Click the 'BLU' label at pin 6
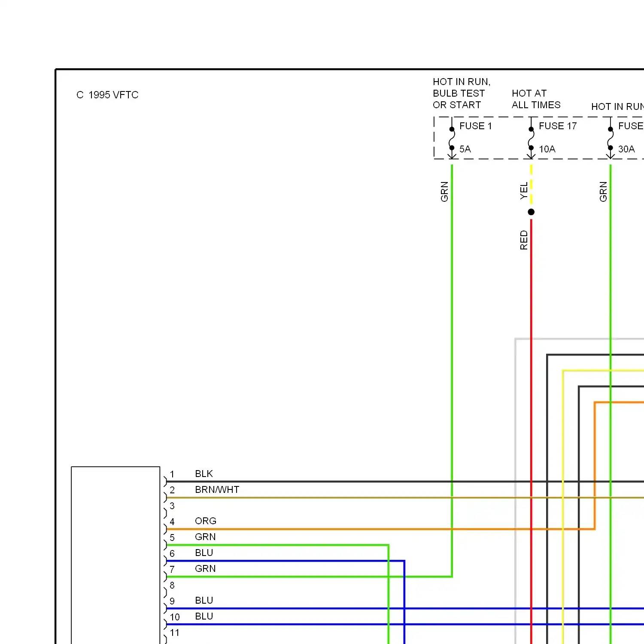 click(x=204, y=553)
